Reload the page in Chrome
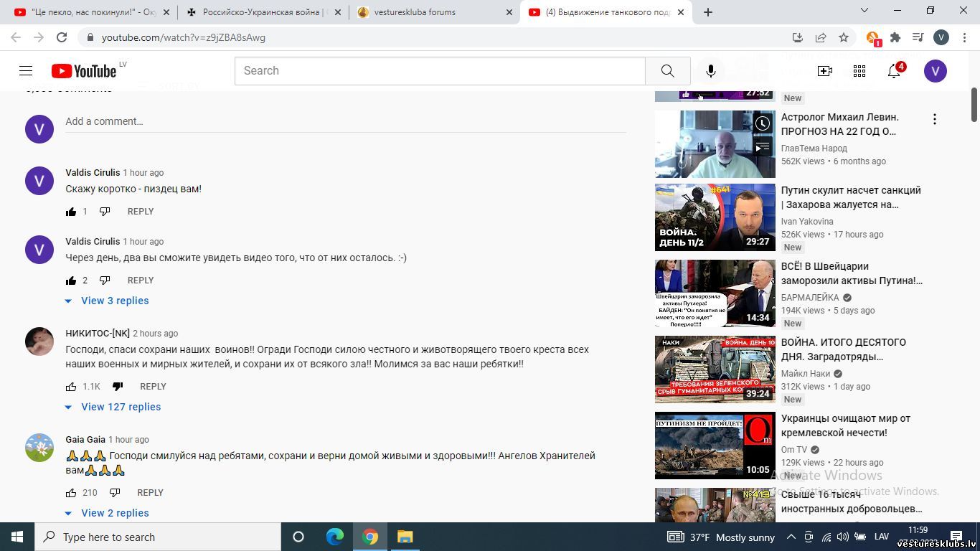980x551 pixels. [x=62, y=37]
